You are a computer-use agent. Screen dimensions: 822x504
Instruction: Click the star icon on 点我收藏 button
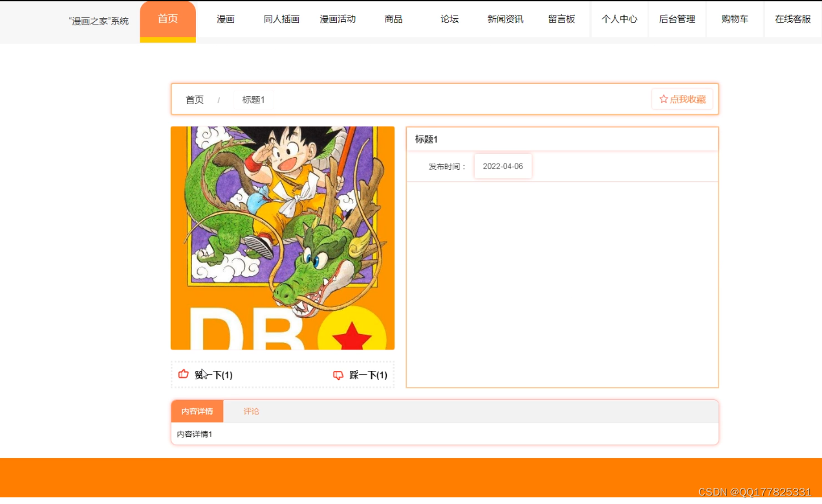click(x=662, y=99)
